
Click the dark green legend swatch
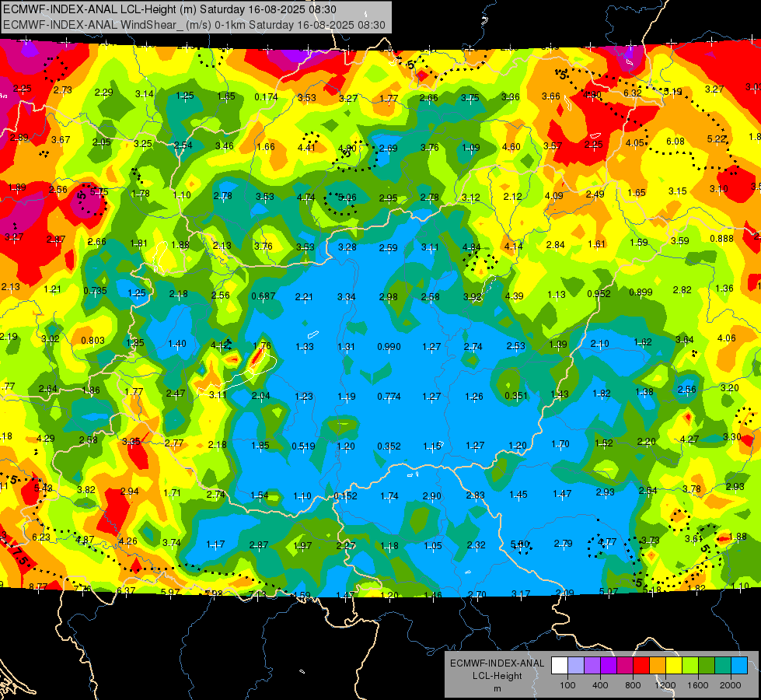(706, 666)
